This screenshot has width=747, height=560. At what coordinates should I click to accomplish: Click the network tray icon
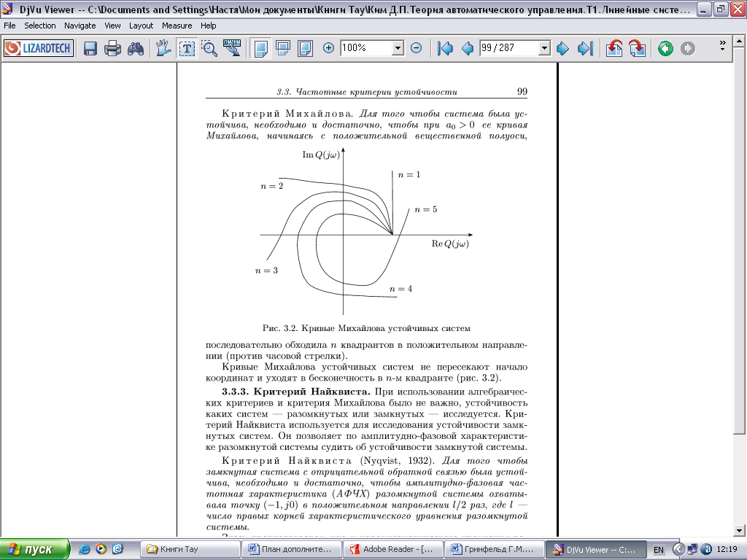(x=692, y=549)
